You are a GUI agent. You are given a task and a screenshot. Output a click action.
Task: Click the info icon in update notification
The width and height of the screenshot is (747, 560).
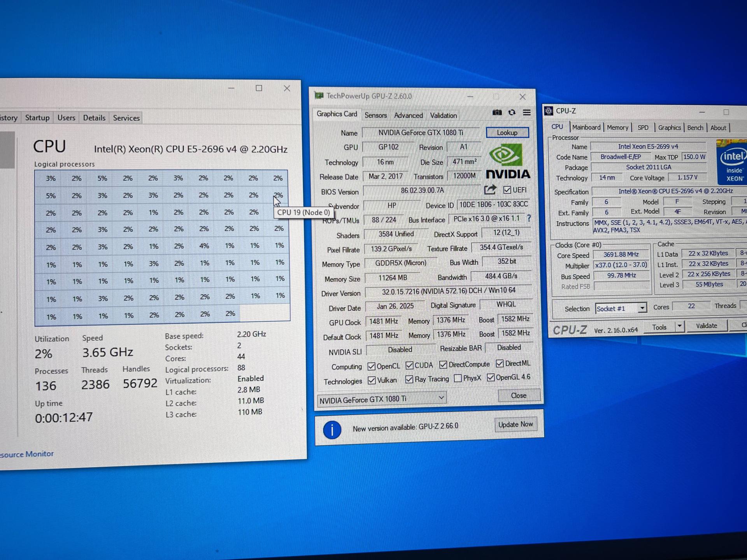click(x=332, y=430)
